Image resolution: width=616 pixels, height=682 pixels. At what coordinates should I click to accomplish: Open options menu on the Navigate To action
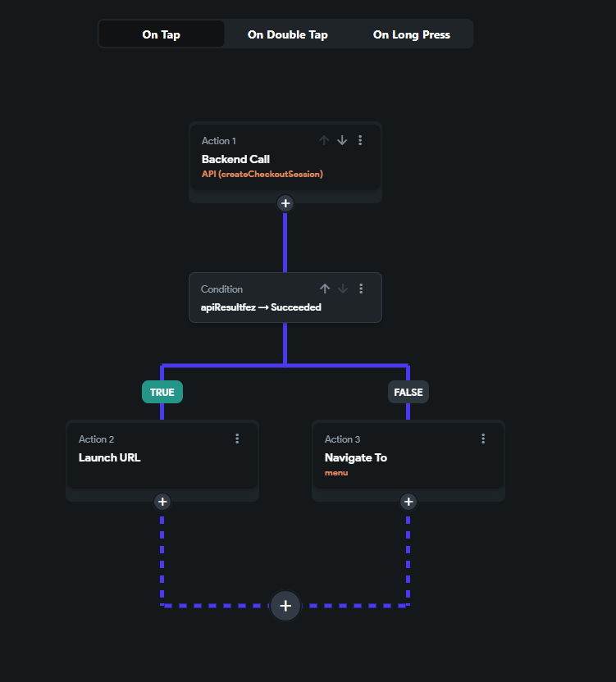pyautogui.click(x=483, y=439)
